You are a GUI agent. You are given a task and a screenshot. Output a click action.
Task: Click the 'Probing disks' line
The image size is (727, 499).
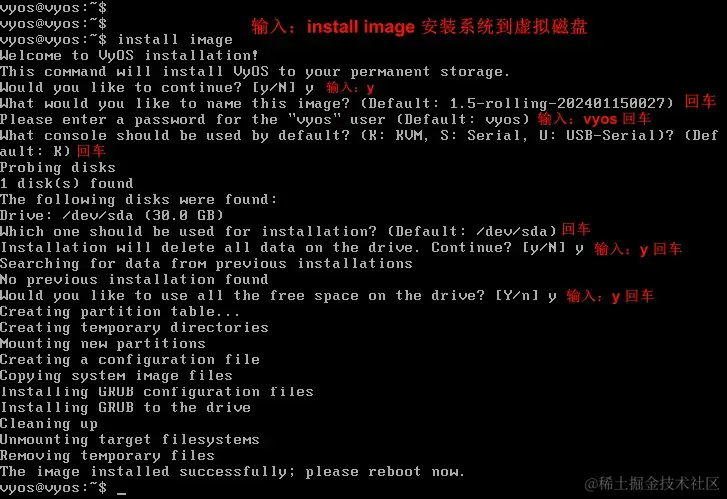coord(57,167)
